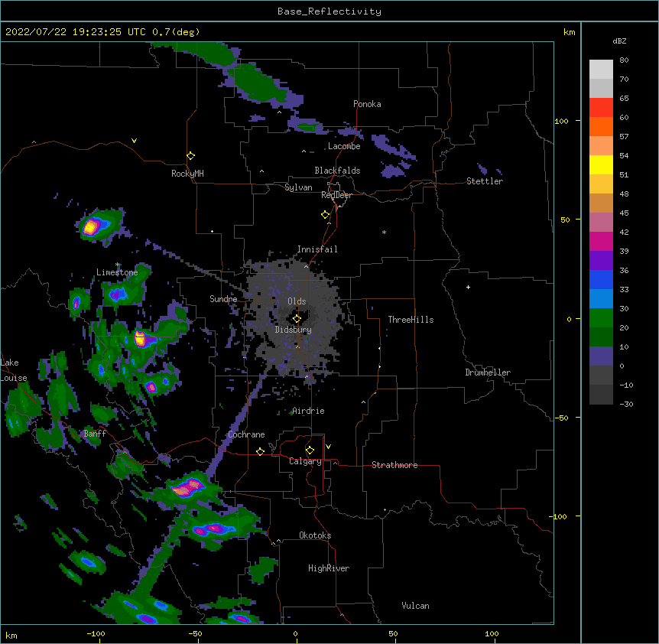659x644 pixels.
Task: Click the Cochrane label
Action: [246, 434]
